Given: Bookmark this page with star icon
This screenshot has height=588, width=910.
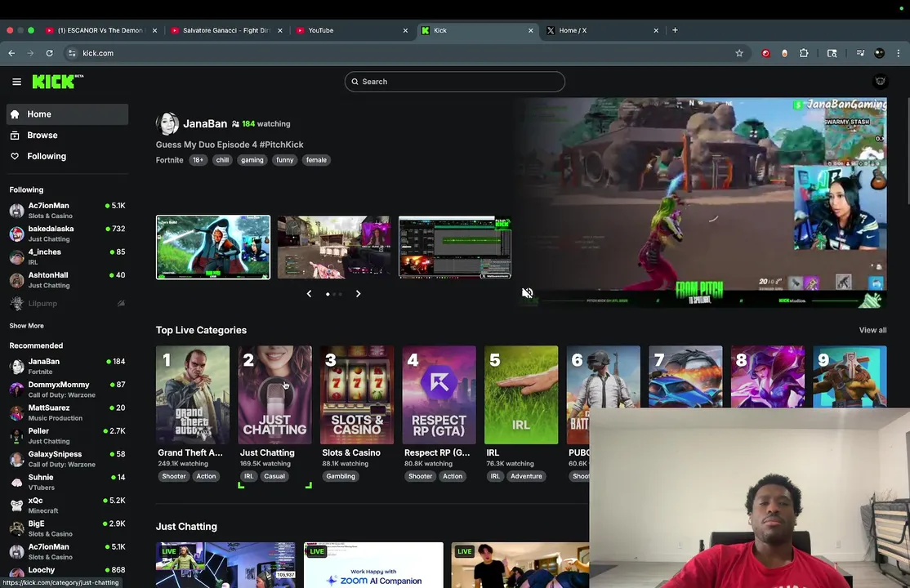Looking at the screenshot, I should [x=738, y=53].
